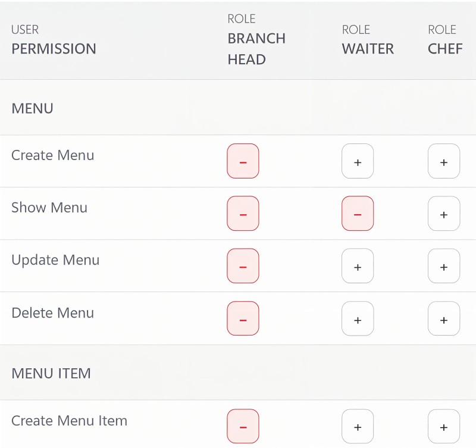Remove Show Menu permission for Branch Head
This screenshot has height=448, width=476.
[x=243, y=214]
